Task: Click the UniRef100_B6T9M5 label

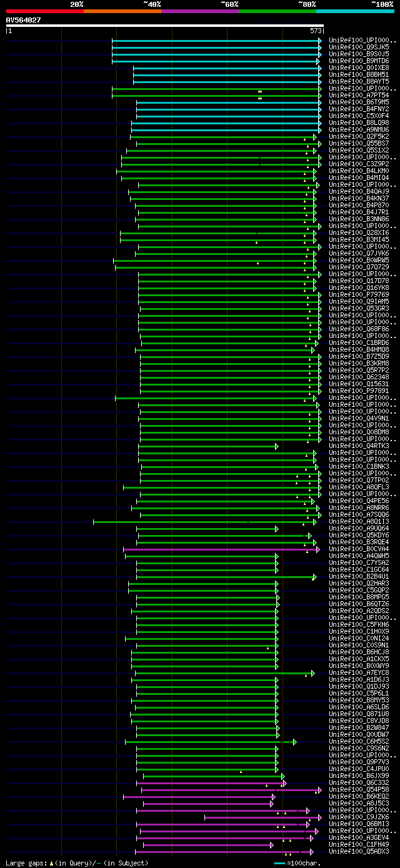Action: pyautogui.click(x=359, y=102)
